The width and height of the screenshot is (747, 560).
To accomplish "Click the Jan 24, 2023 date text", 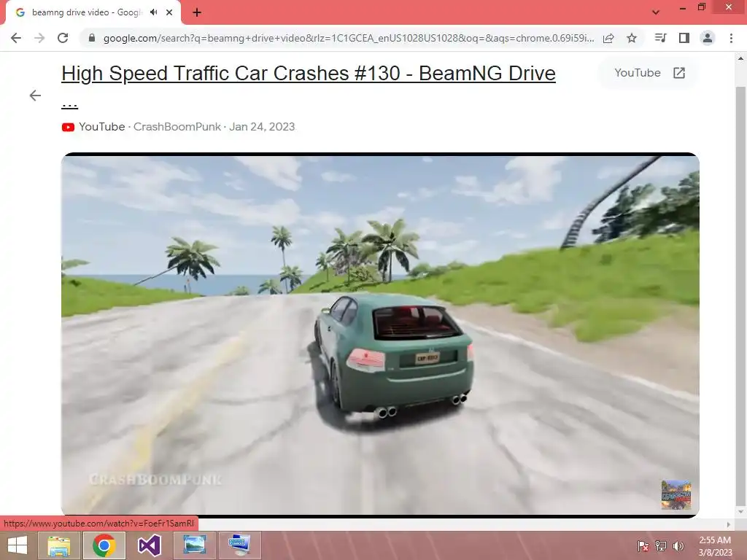I will coord(262,127).
